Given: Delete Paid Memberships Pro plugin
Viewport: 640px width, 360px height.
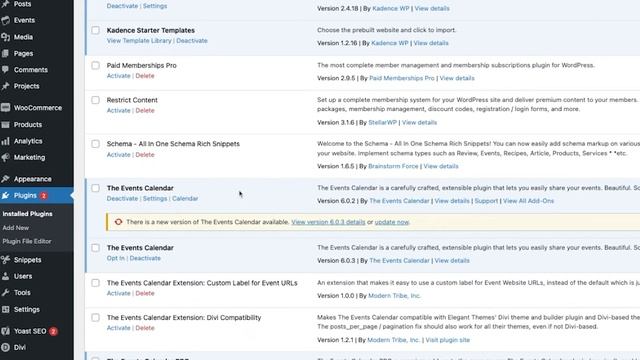Looking at the screenshot, I should (145, 76).
